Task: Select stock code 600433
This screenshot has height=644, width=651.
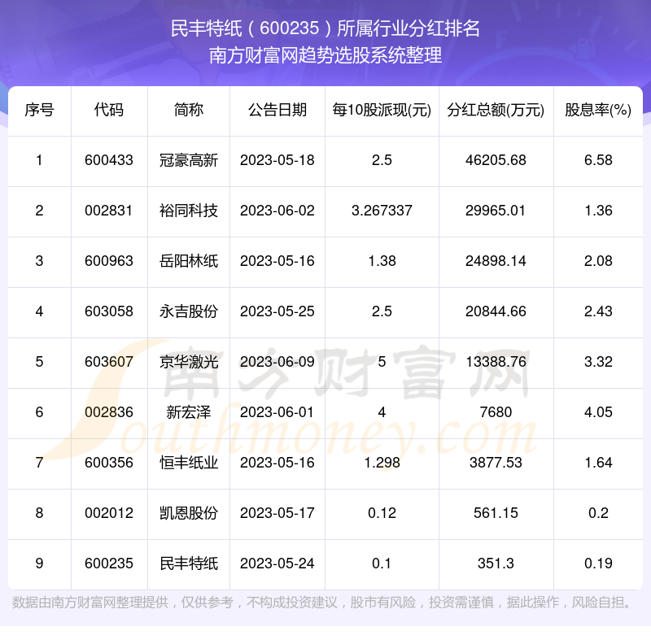Action: (109, 160)
